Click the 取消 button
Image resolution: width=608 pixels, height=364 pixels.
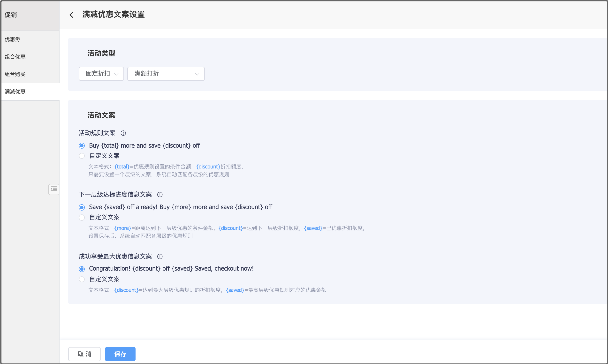[84, 354]
